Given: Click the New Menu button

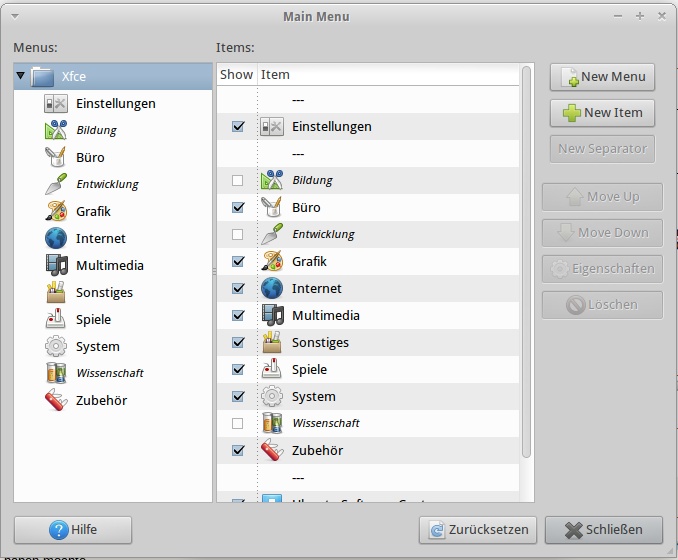Looking at the screenshot, I should tap(602, 77).
